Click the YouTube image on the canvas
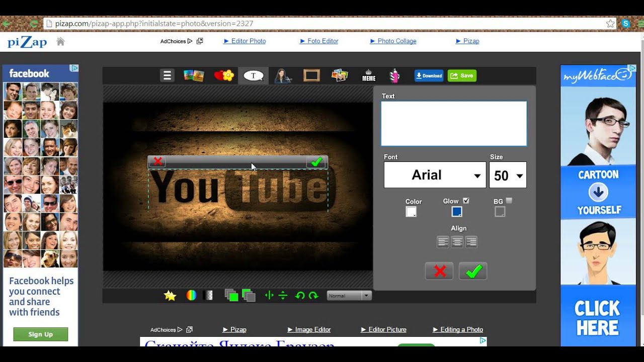 tap(238, 187)
